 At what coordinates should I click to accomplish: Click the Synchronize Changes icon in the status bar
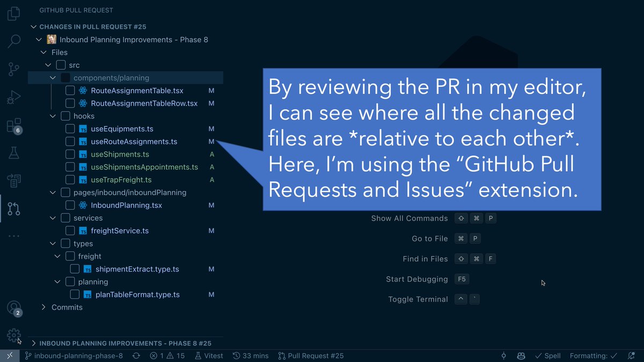click(136, 356)
